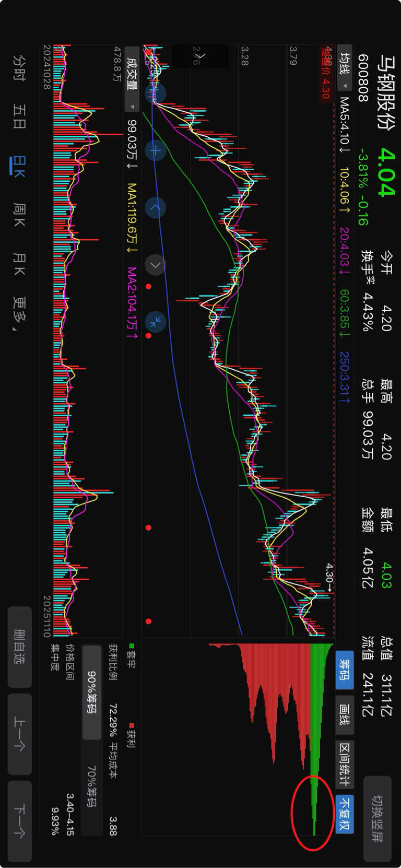Screen dimensions: 401x868
Task: Tap the magenta 20:4.03 moving average label
Action: click(x=345, y=251)
